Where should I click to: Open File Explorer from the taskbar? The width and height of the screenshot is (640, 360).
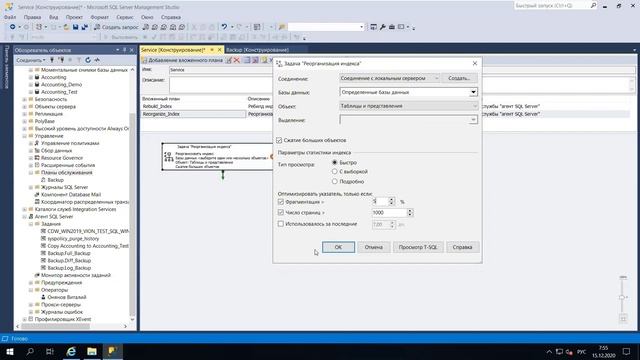click(x=92, y=351)
